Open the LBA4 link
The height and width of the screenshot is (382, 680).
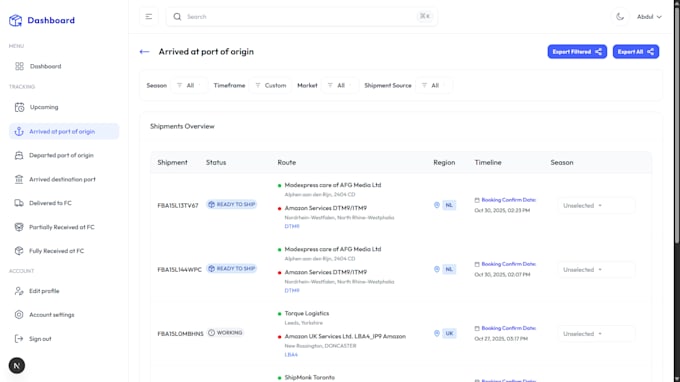291,355
